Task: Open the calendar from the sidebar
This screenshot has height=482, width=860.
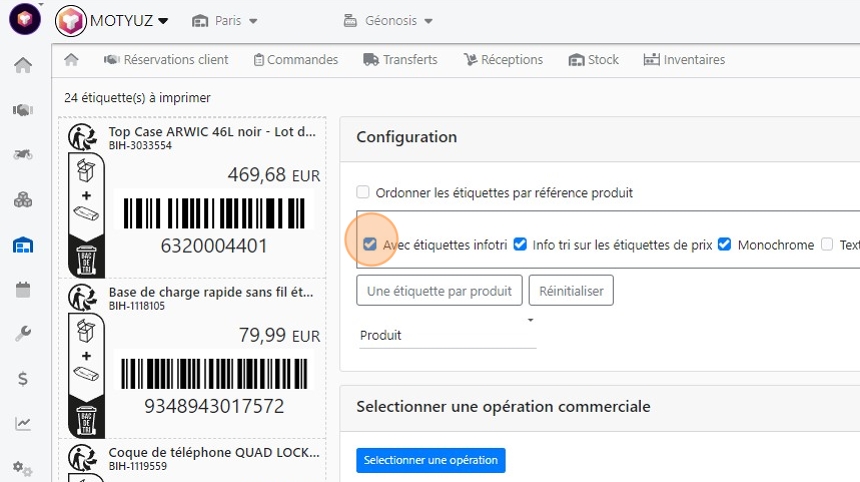Action: [x=23, y=290]
